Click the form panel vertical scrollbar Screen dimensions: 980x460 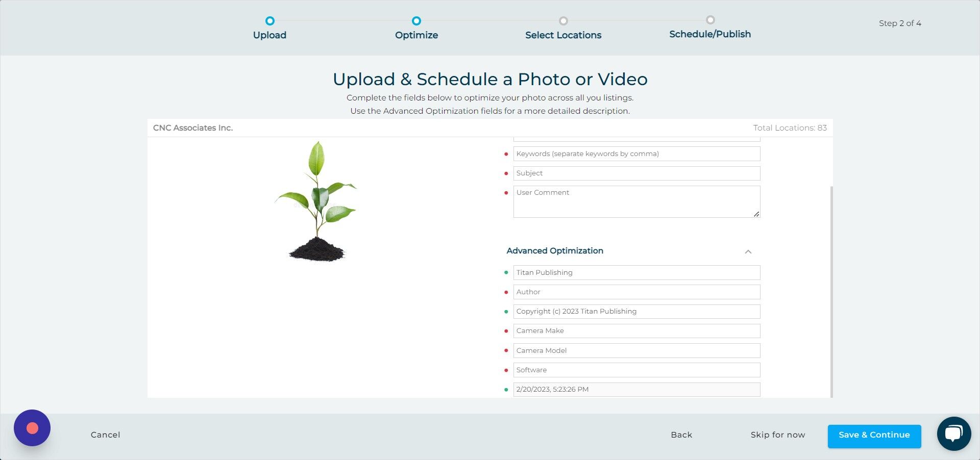coord(831,292)
